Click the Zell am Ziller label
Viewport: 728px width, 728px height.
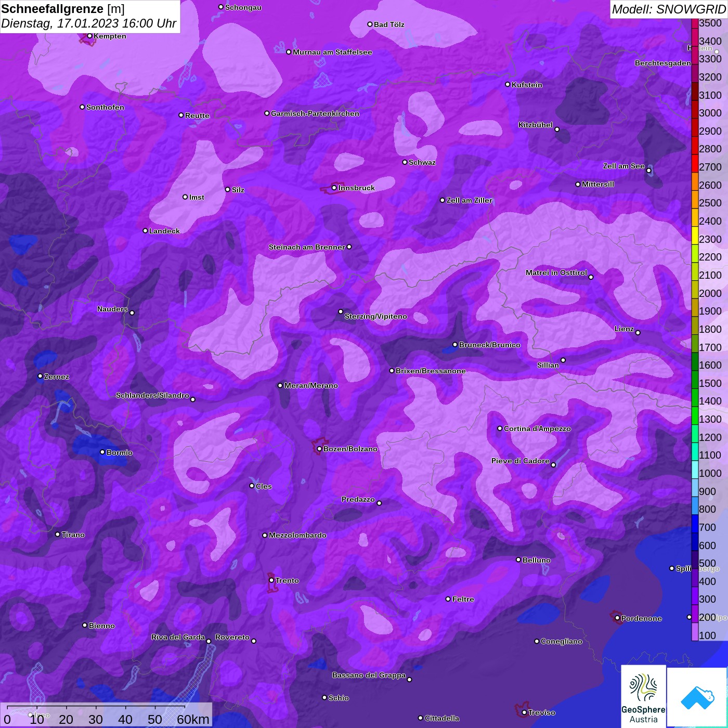pos(470,200)
